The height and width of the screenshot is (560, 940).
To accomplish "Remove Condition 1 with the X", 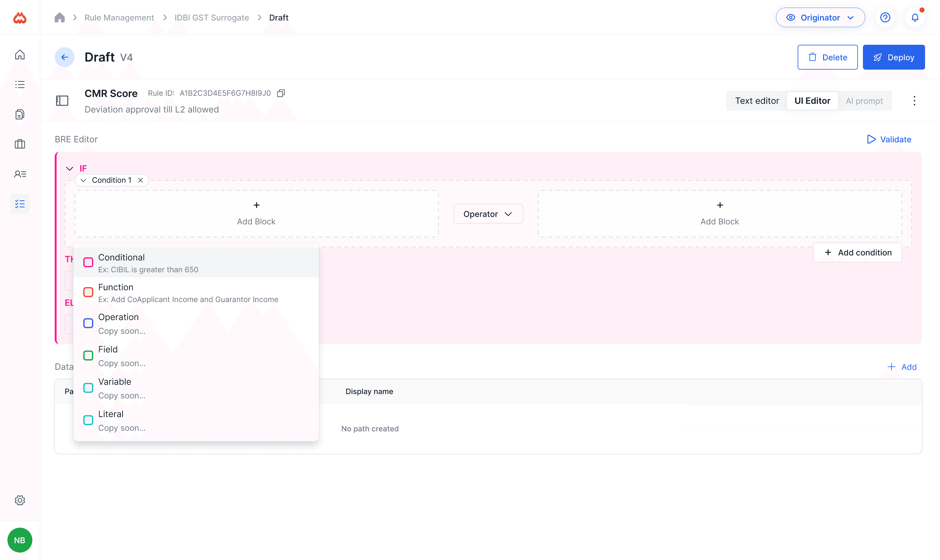I will click(x=141, y=180).
